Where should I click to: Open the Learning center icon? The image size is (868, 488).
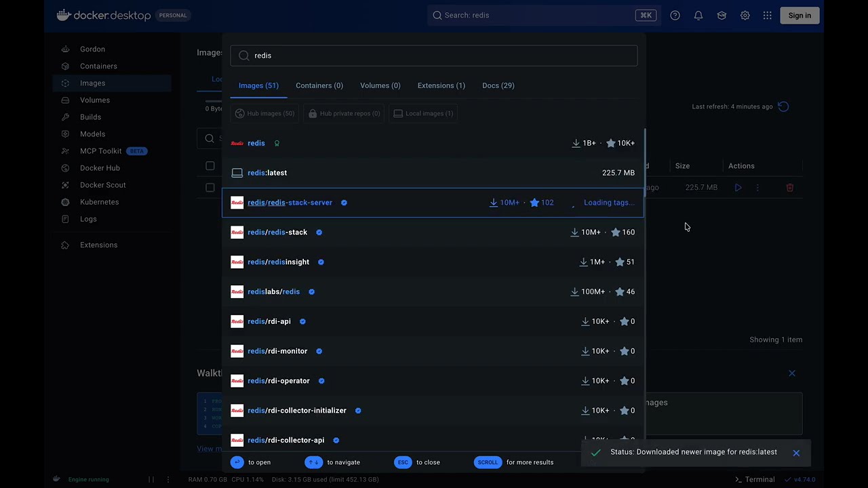pyautogui.click(x=722, y=16)
